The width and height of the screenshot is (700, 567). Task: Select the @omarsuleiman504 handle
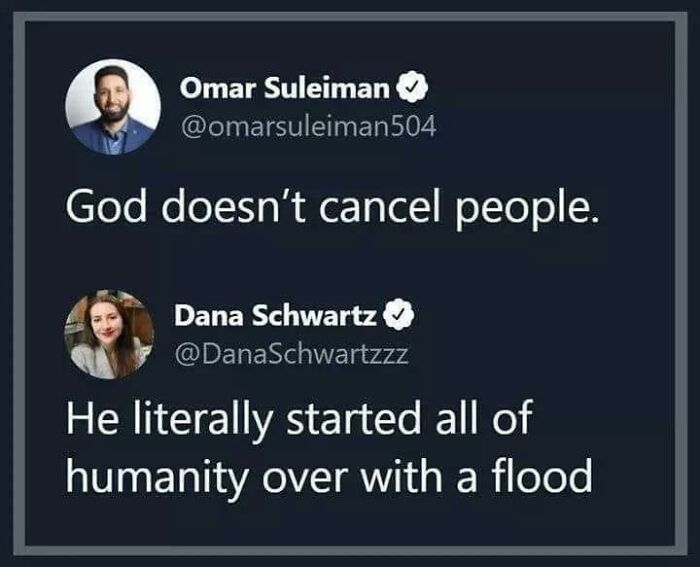[307, 128]
